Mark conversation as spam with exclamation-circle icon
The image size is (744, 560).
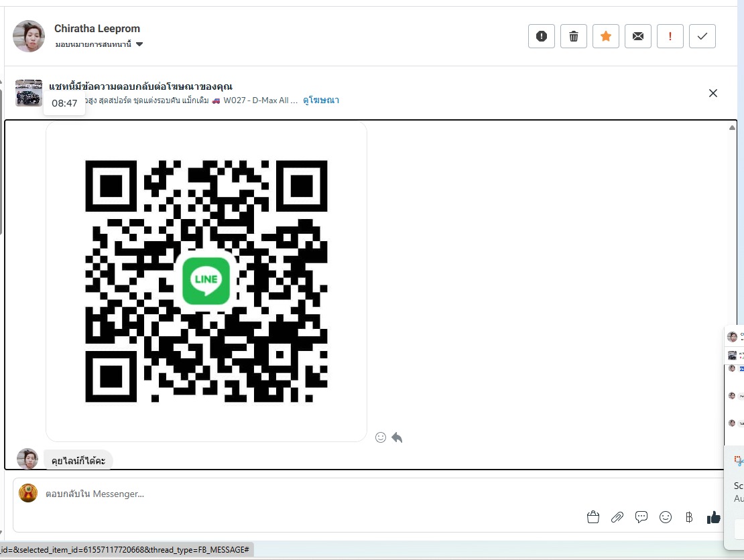(542, 36)
